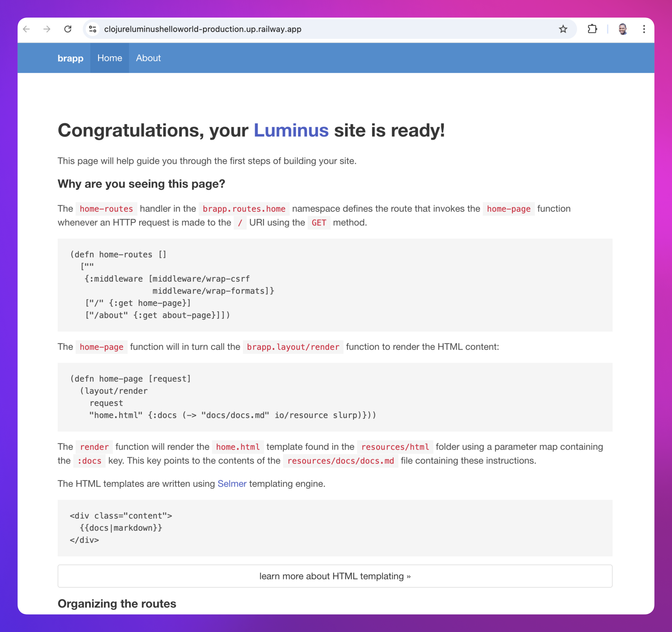672x632 pixels.
Task: Click the 'middleware/wrap-formats]}' code line
Action: point(213,291)
